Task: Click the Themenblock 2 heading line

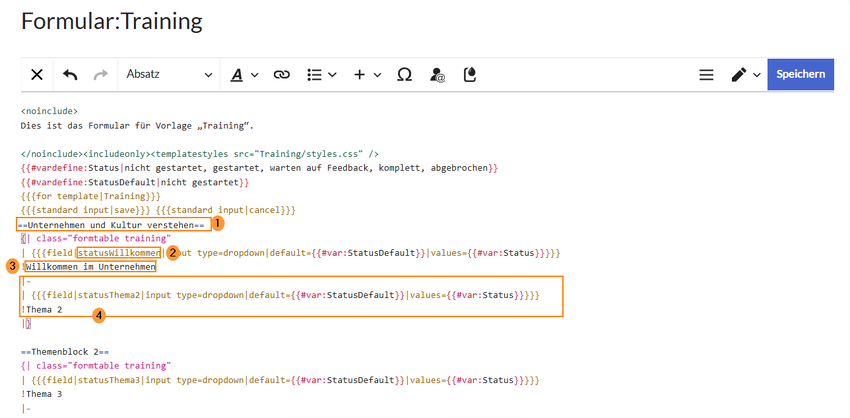Action: coord(64,352)
